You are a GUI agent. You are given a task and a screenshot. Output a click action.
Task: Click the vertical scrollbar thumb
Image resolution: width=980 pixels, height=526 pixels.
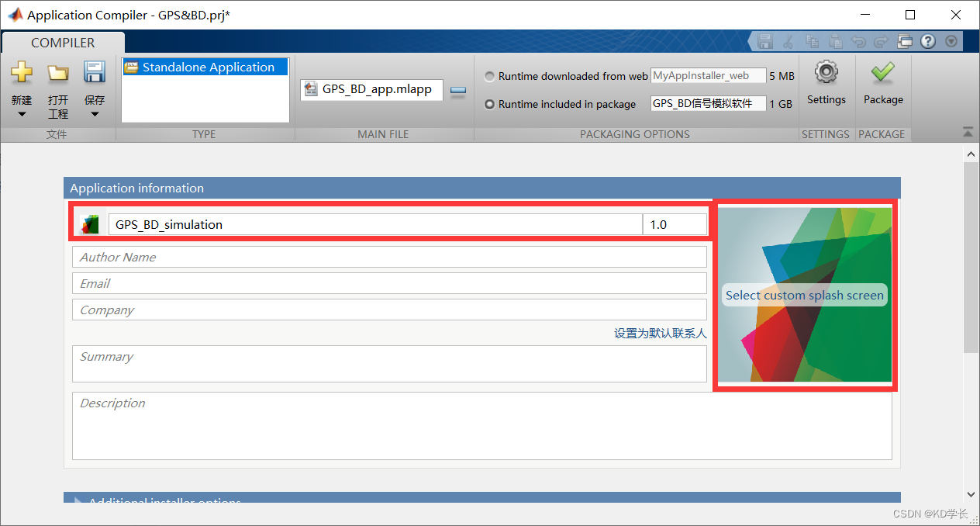point(971,258)
